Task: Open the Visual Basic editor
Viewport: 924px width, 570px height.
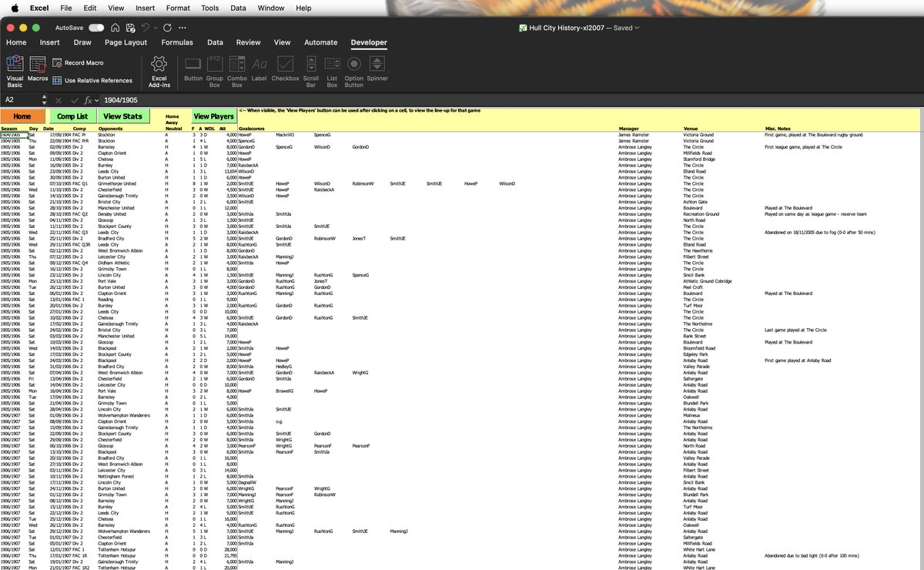Action: pos(15,72)
